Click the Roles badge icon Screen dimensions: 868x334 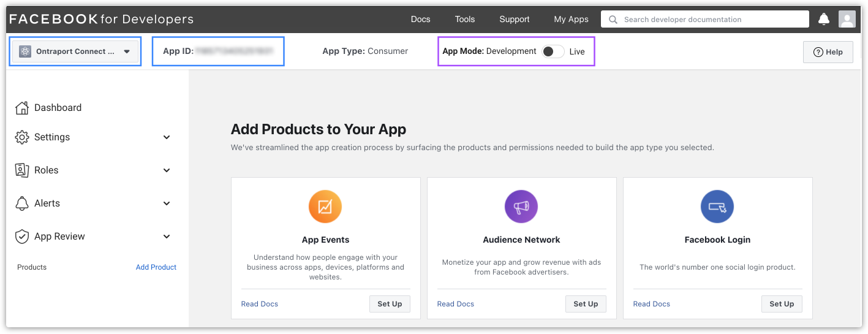(22, 170)
